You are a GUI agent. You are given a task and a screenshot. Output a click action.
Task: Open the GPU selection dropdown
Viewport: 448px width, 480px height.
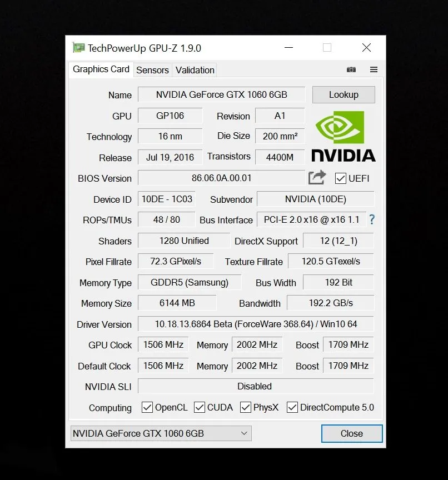click(161, 433)
